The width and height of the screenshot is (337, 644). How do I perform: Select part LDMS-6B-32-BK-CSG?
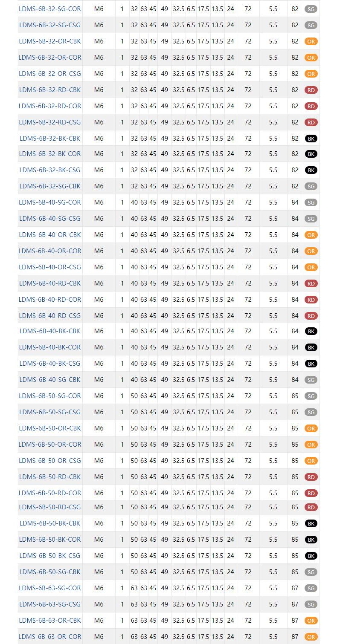50,170
